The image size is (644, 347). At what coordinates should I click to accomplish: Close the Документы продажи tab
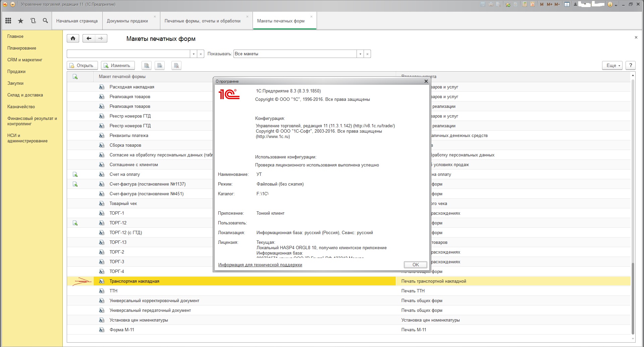155,16
